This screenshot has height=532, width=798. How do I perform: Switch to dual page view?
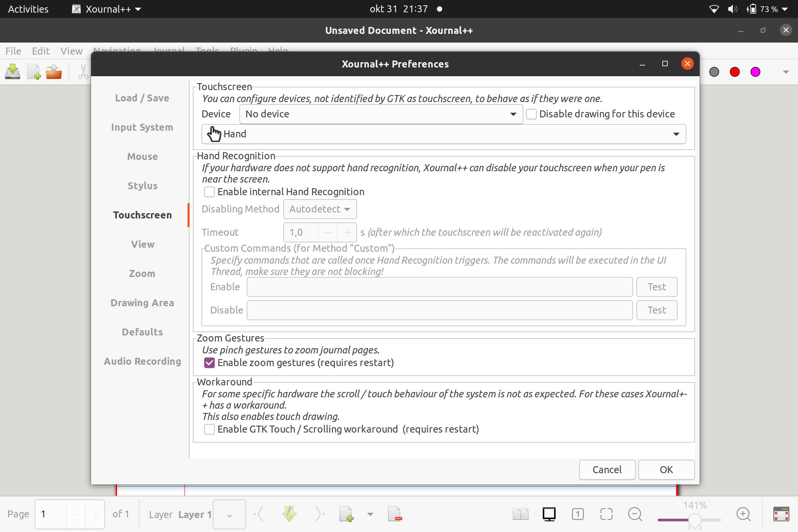tap(520, 514)
